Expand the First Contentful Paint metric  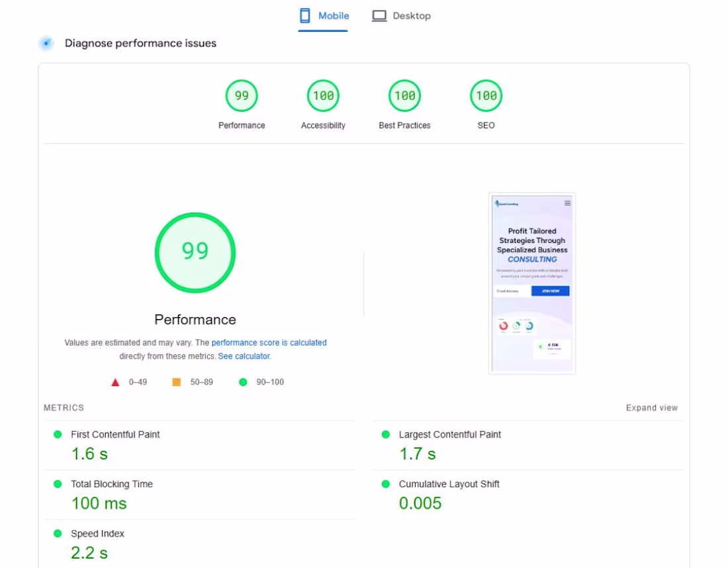click(x=115, y=435)
